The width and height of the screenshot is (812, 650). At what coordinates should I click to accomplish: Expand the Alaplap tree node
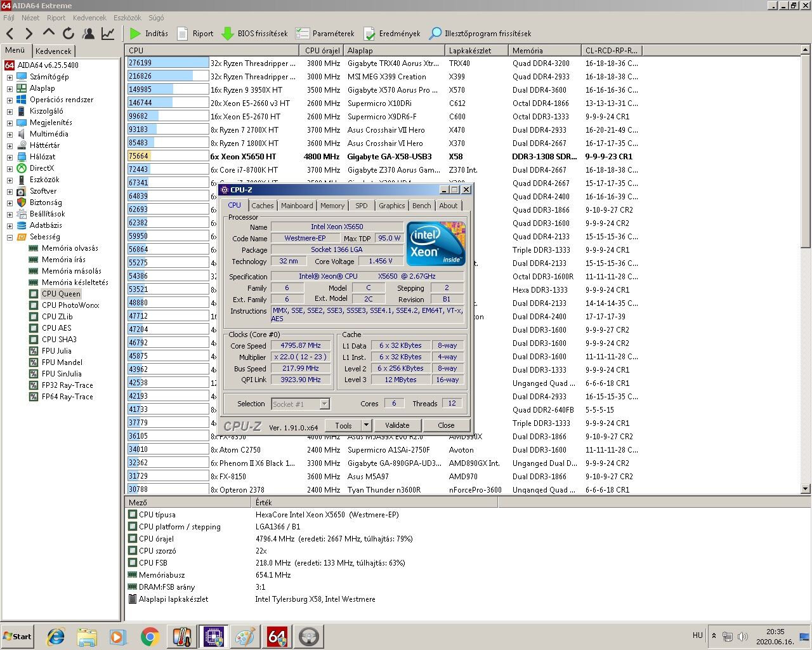(10, 89)
